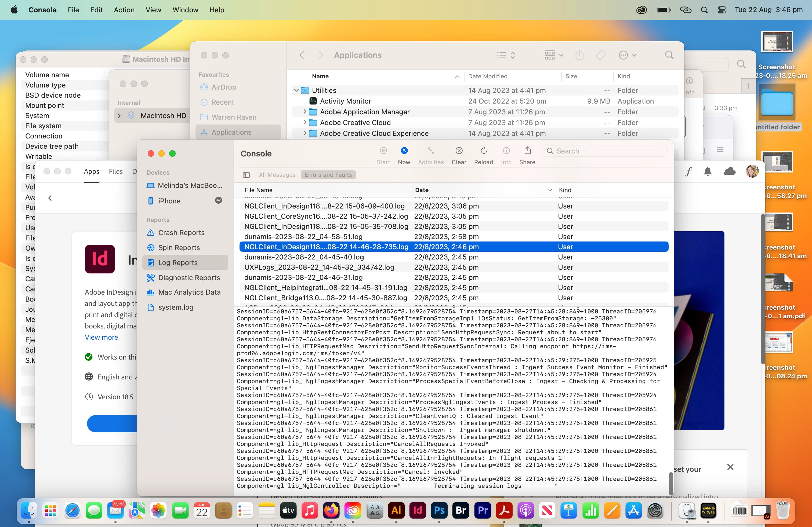Toggle the Errors and Faults filter

[x=328, y=174]
